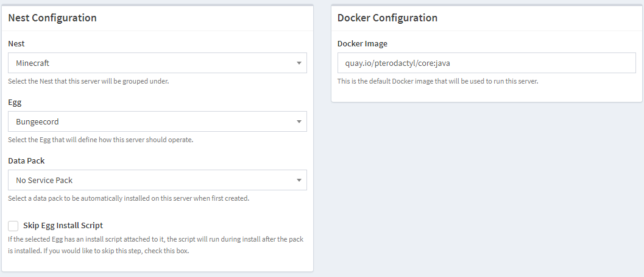Click the Egg operation help text
Screen dimensions: 644x277
[x=101, y=140]
